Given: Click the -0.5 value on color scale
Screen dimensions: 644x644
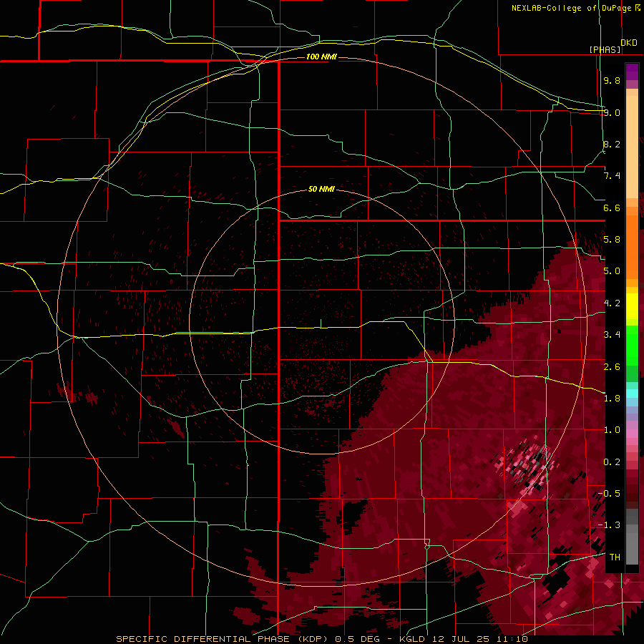Looking at the screenshot, I should pos(609,494).
